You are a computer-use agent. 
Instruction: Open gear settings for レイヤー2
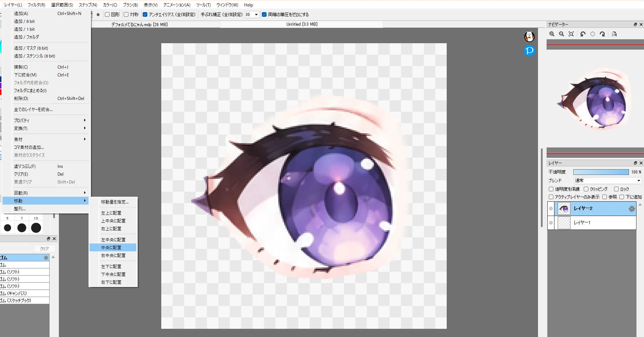(632, 208)
